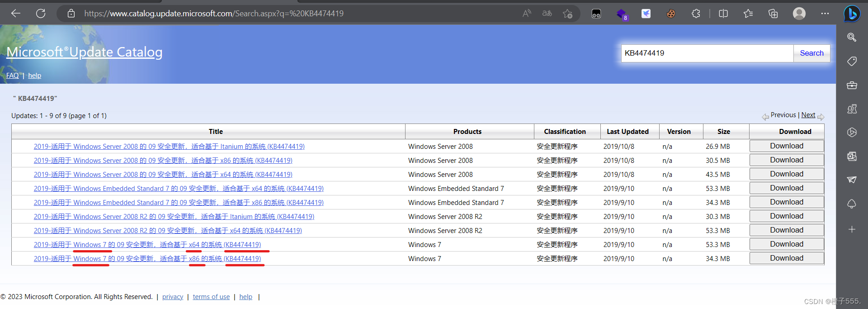Open the terms of use link
This screenshot has width=868, height=309.
(x=211, y=297)
